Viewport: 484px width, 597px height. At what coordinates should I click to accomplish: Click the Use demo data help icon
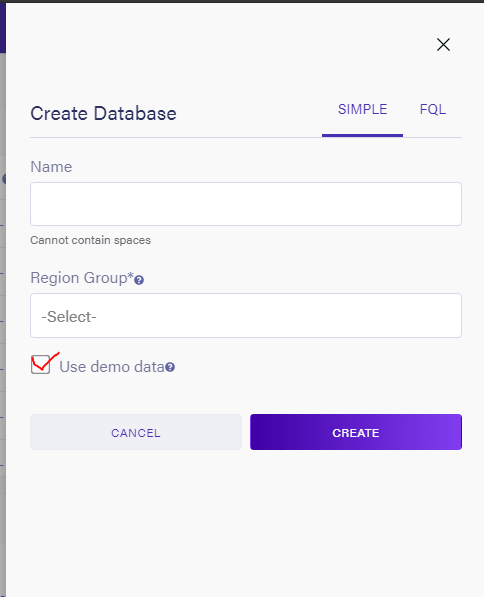170,367
